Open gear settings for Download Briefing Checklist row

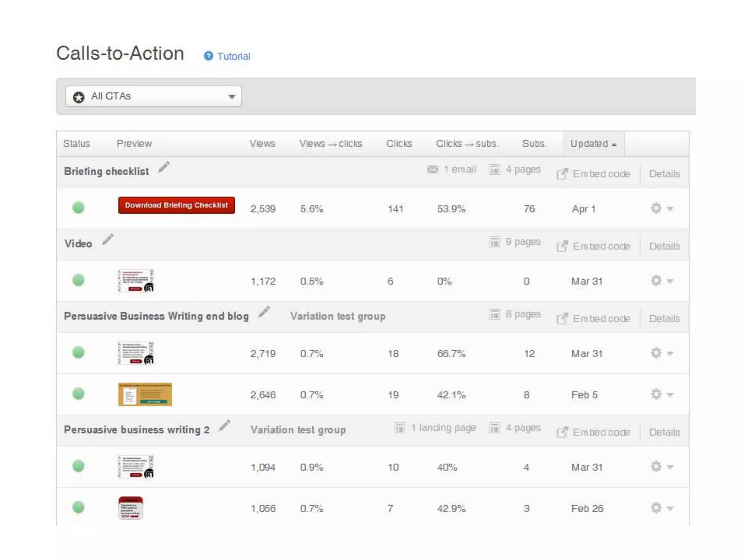coord(656,208)
